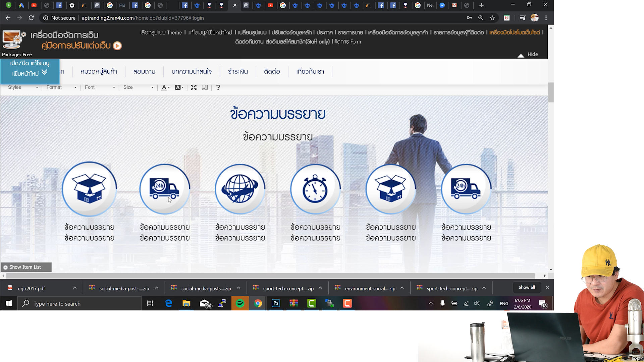Screen dimensions: 644x362
Task: Open a new tab with the plus icon
Action: click(481, 5)
